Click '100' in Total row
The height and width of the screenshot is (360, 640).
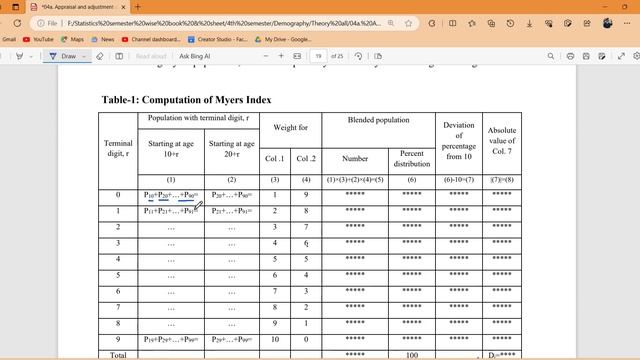click(412, 356)
